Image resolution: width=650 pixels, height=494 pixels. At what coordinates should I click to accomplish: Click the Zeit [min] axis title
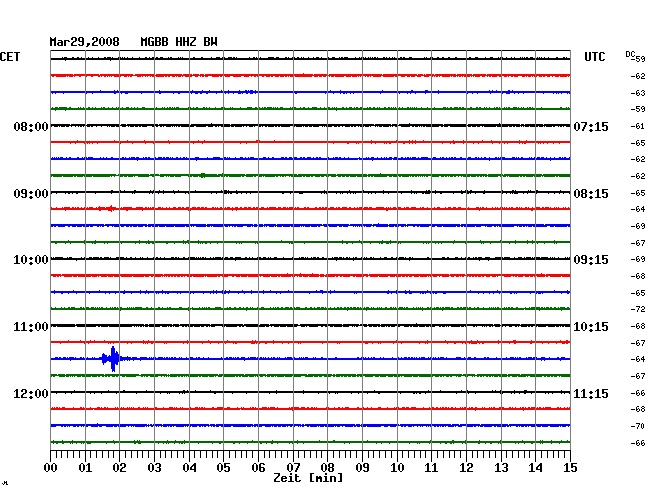tap(308, 478)
